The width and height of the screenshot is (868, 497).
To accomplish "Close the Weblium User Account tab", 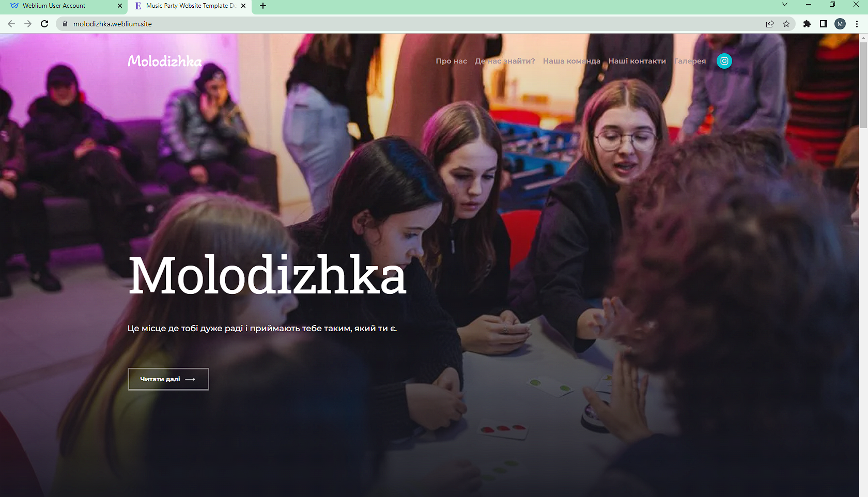I will point(120,6).
